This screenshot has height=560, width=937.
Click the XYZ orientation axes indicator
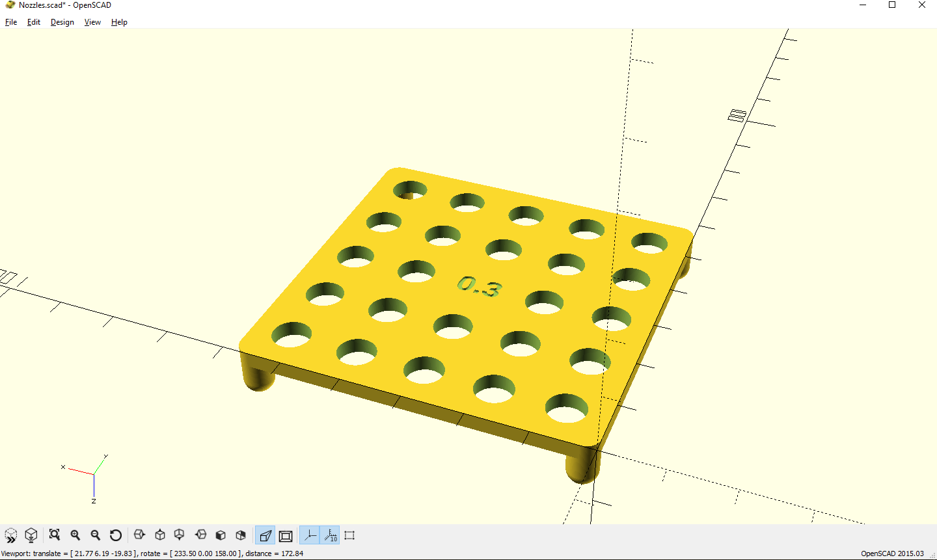coord(87,478)
